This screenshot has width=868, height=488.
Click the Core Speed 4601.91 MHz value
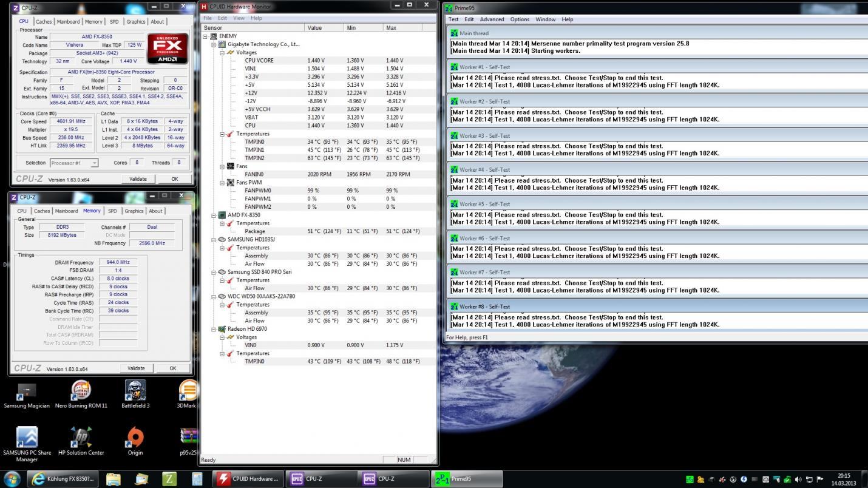(72, 121)
